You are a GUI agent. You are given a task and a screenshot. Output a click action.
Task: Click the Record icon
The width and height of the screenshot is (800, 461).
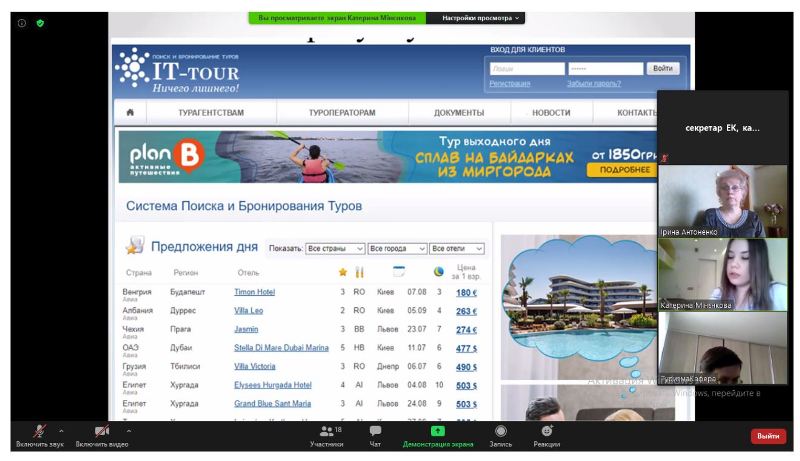[x=501, y=431]
